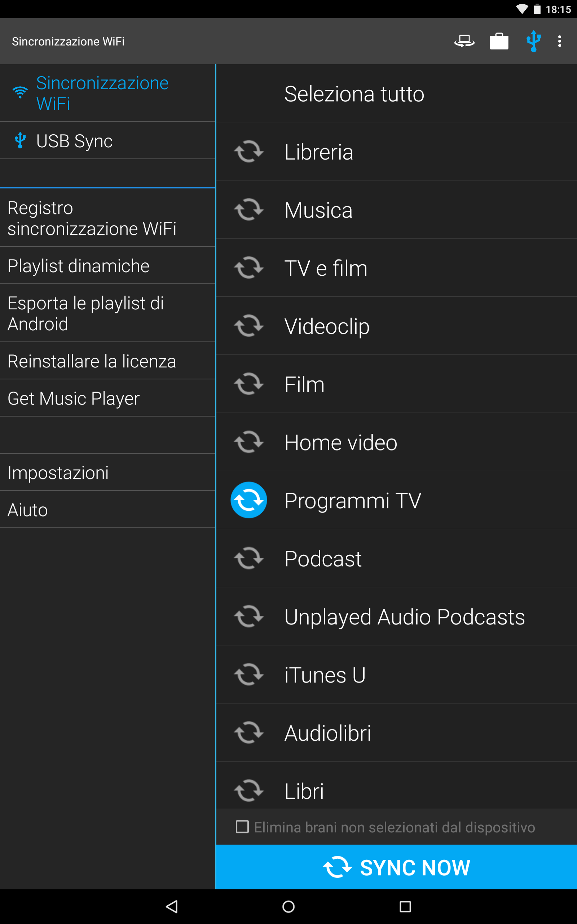The height and width of the screenshot is (924, 577).
Task: Tap the sync icon for iTunes U
Action: [x=249, y=674]
